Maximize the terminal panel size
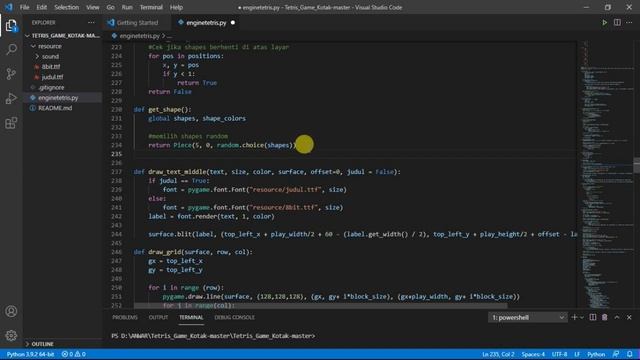Viewport: 640px width, 360px height. 617,317
